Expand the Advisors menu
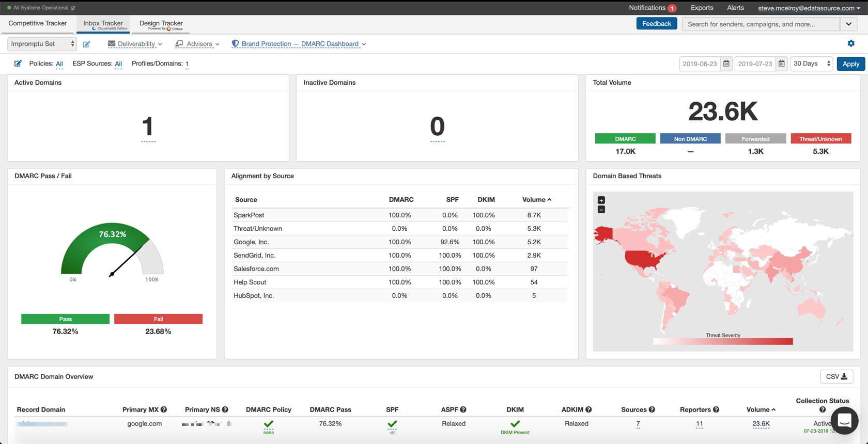Viewport: 868px width, 444px height. [x=197, y=44]
